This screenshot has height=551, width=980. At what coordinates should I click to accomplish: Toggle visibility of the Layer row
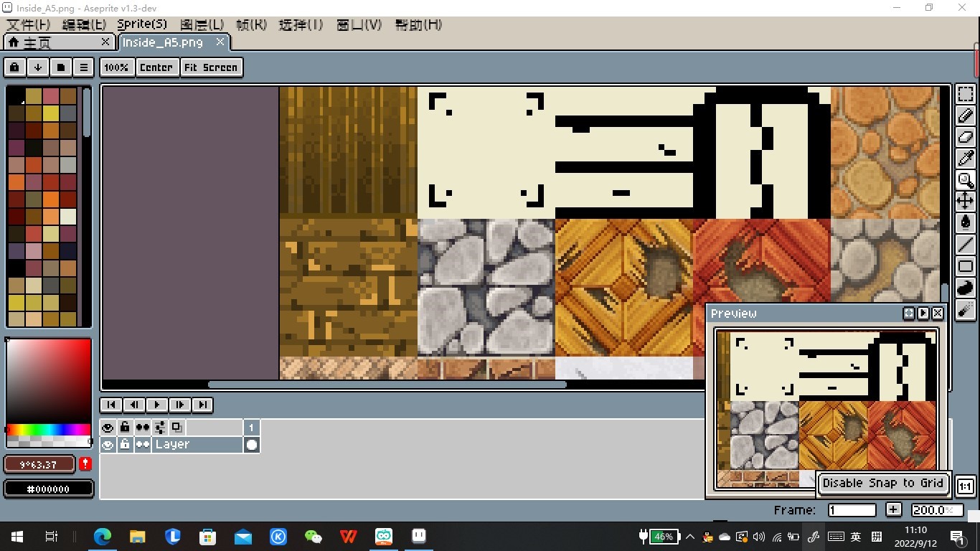(108, 445)
